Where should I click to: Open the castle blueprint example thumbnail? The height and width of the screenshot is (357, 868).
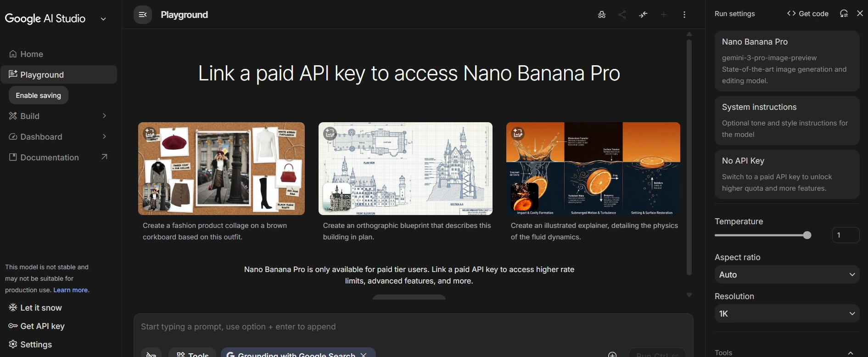click(x=405, y=169)
